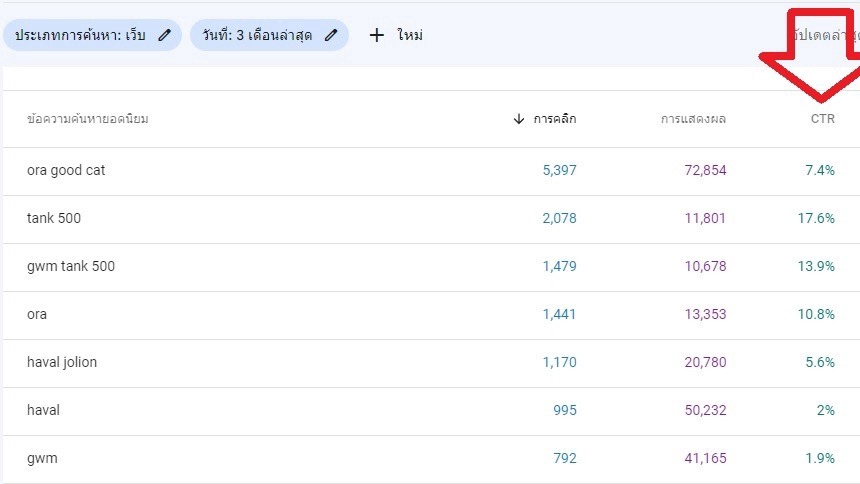Click the 17.6% CTR value
The height and width of the screenshot is (484, 860).
click(819, 218)
